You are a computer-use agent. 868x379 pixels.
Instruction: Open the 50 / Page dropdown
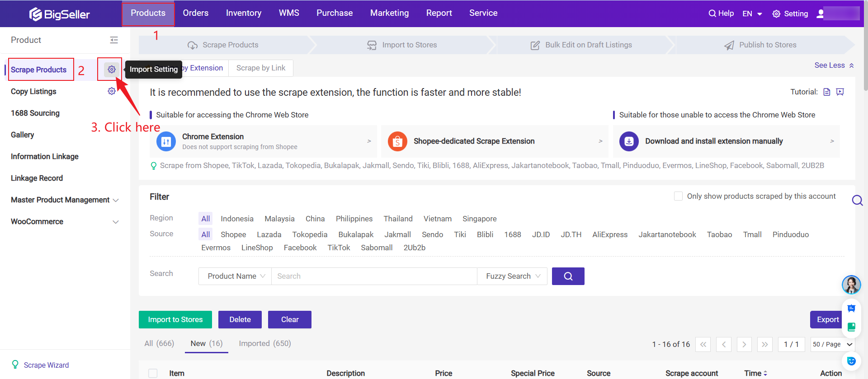(x=832, y=344)
